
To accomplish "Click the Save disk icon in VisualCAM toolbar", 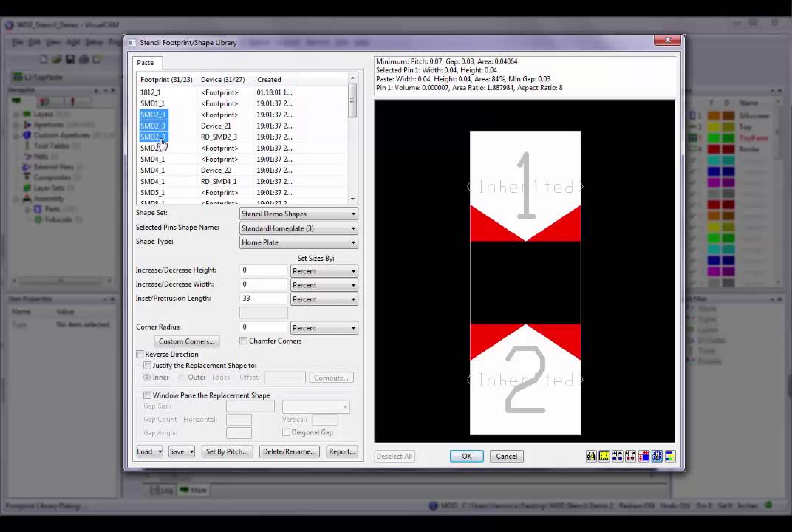I will point(70,60).
